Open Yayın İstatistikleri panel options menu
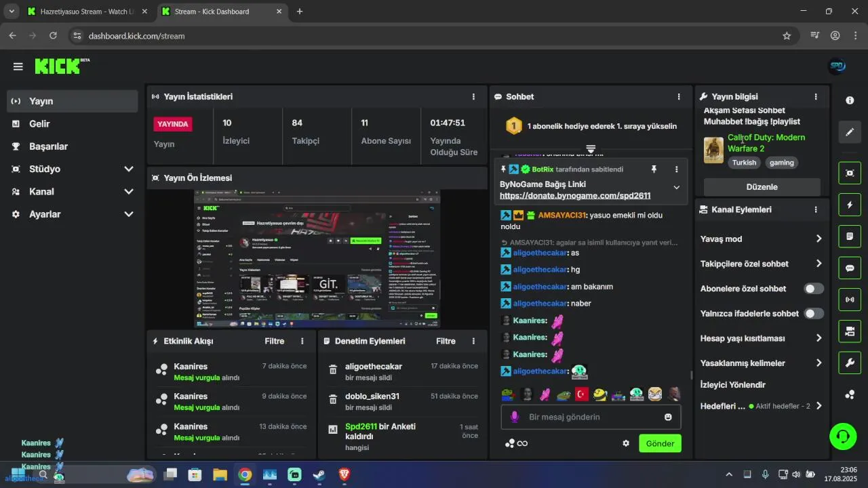Image resolution: width=868 pixels, height=488 pixels. (x=473, y=97)
